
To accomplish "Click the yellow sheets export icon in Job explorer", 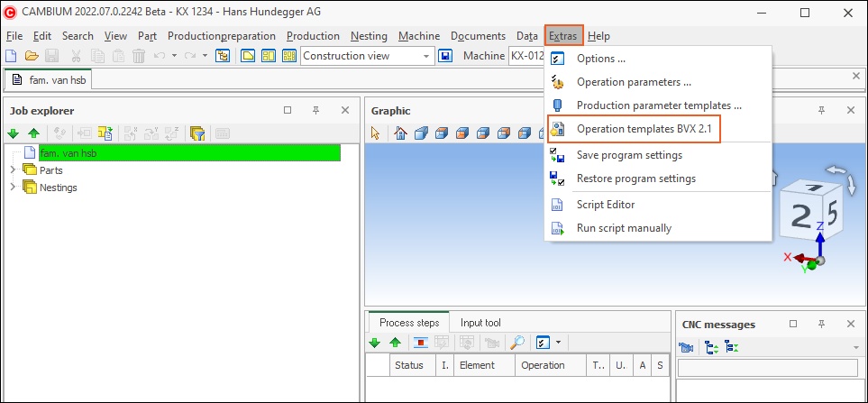I will coord(105,133).
